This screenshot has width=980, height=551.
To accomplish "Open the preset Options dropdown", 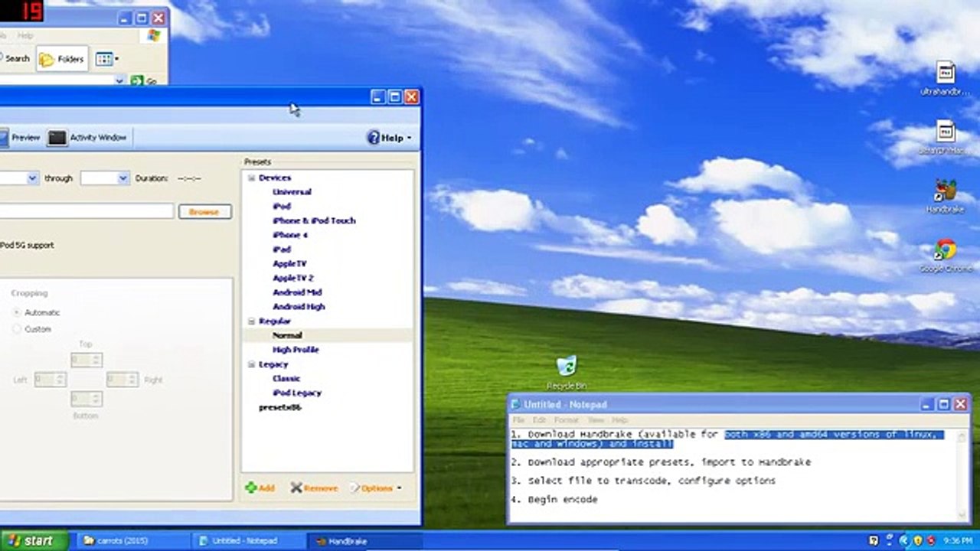I will click(x=375, y=487).
